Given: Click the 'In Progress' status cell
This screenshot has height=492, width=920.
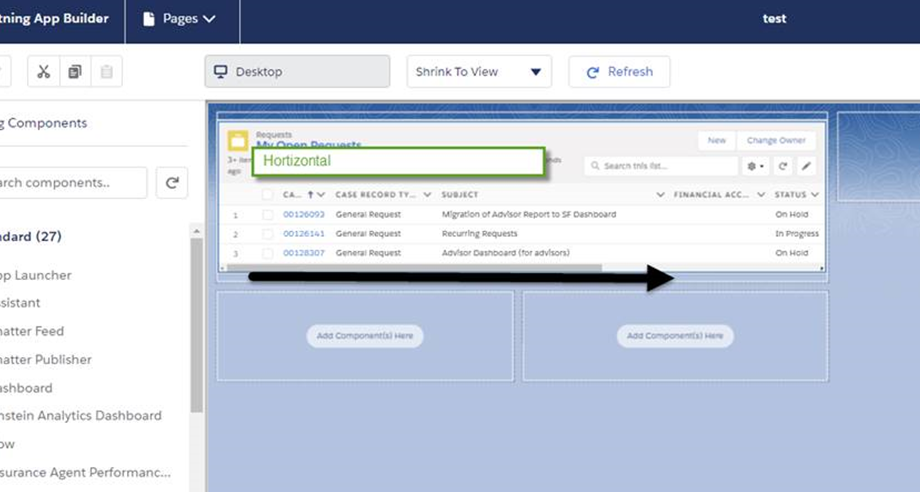Looking at the screenshot, I should coord(797,234).
